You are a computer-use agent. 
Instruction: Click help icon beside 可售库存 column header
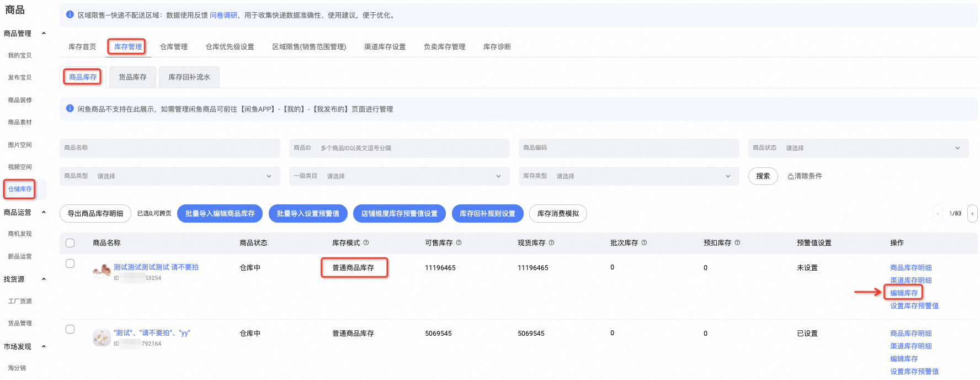pyautogui.click(x=459, y=242)
